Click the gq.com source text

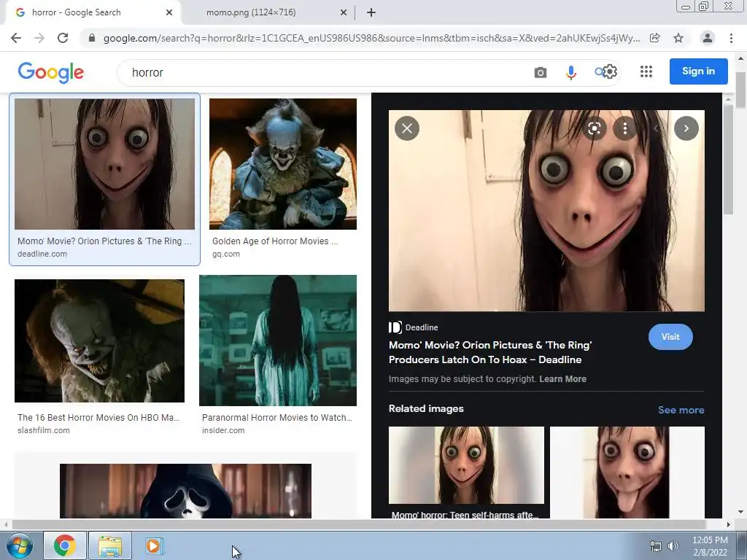point(226,254)
